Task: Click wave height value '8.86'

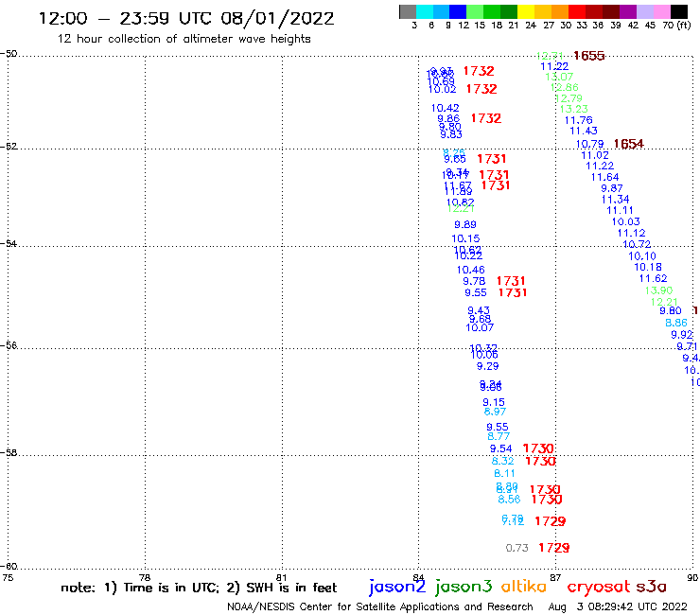Action: 676,323
